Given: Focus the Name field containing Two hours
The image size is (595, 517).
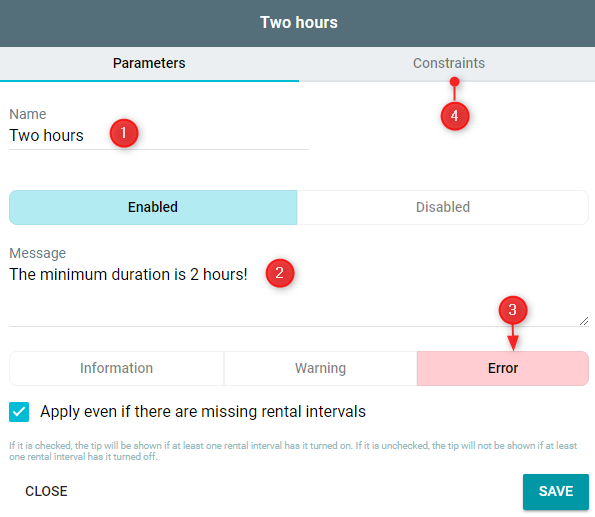Looking at the screenshot, I should [159, 136].
